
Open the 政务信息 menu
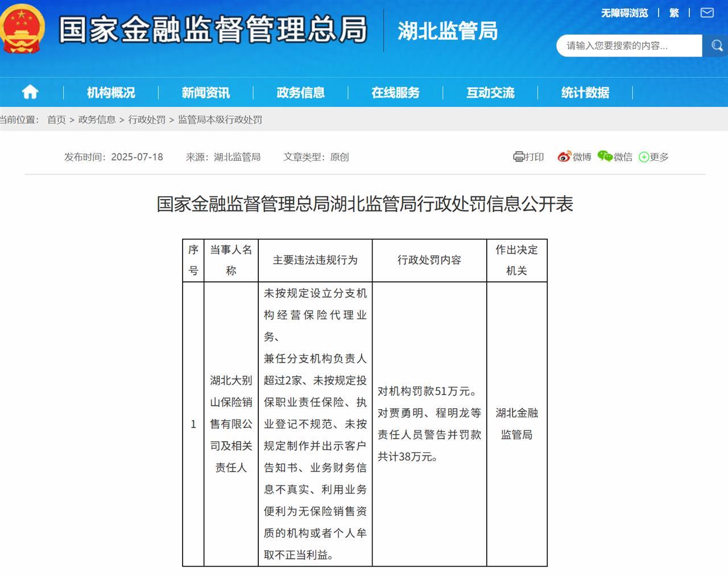pyautogui.click(x=301, y=92)
